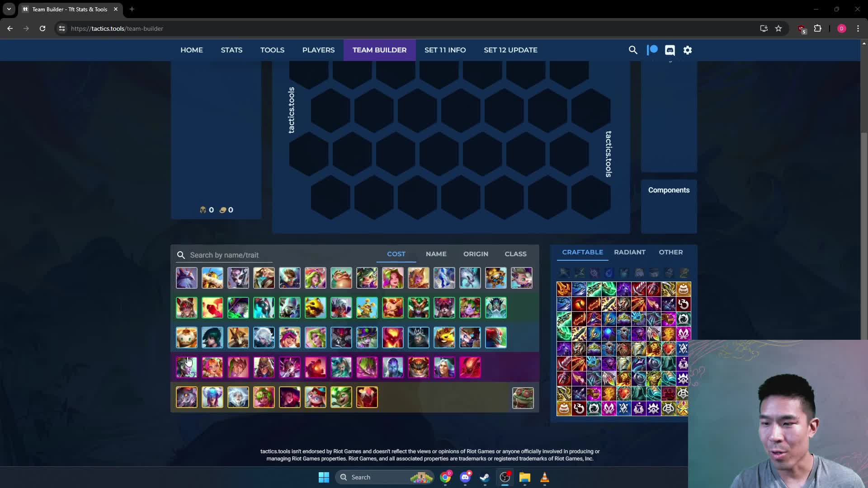
Task: Open the SET 12 UPDATE page
Action: (510, 50)
